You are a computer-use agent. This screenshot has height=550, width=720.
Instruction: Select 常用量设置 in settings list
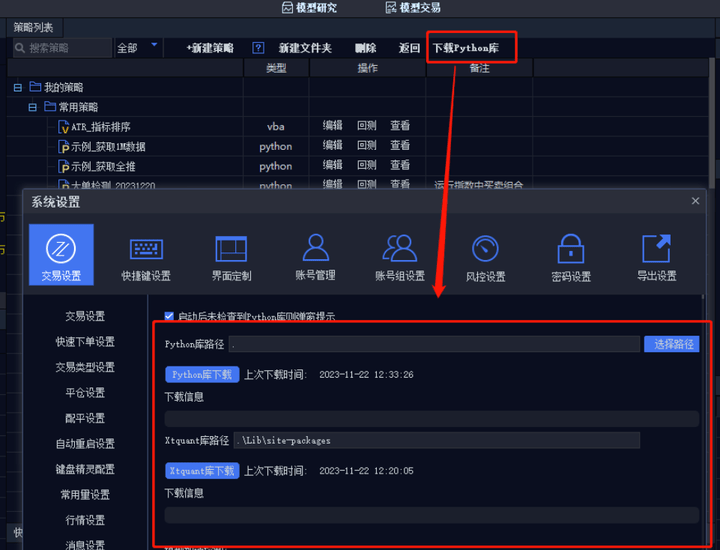tap(85, 495)
